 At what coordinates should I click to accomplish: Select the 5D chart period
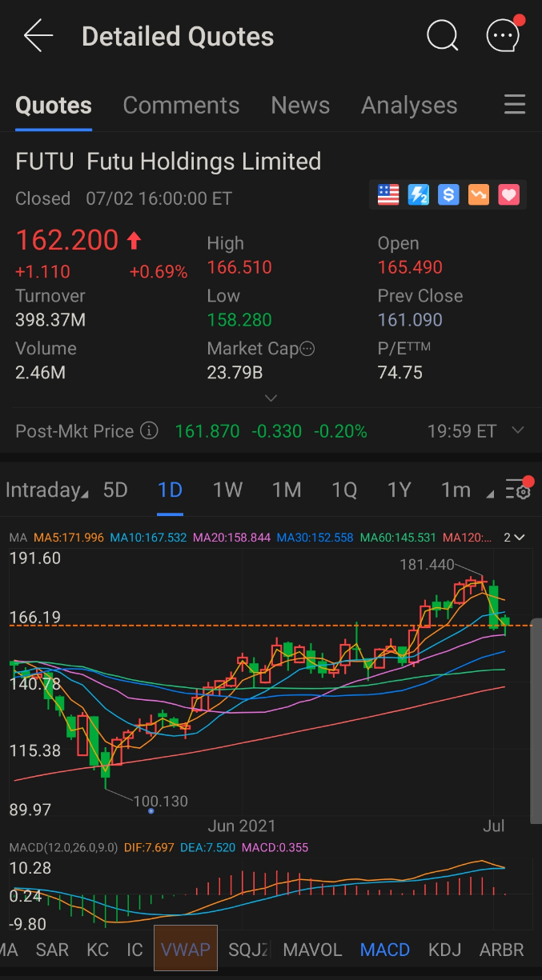click(x=115, y=490)
